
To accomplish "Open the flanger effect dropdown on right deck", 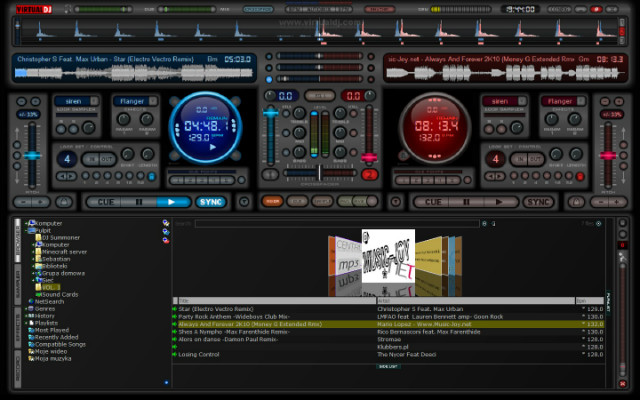I will (x=581, y=101).
